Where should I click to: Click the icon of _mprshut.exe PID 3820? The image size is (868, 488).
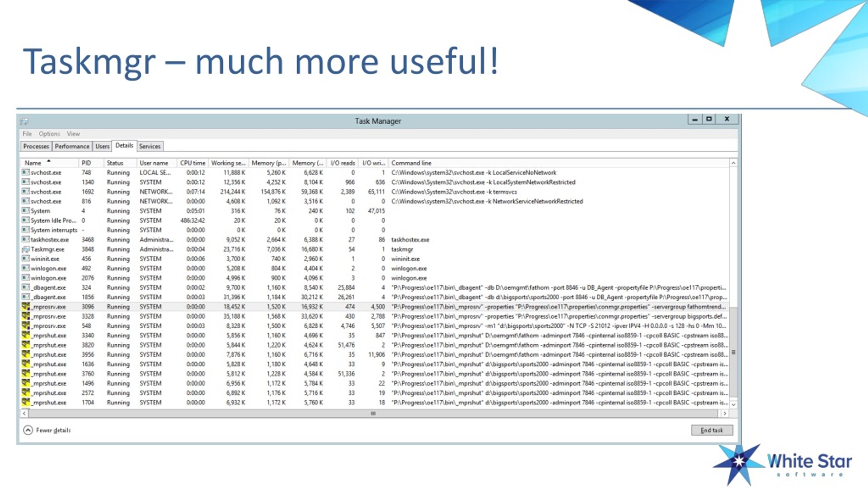click(26, 345)
